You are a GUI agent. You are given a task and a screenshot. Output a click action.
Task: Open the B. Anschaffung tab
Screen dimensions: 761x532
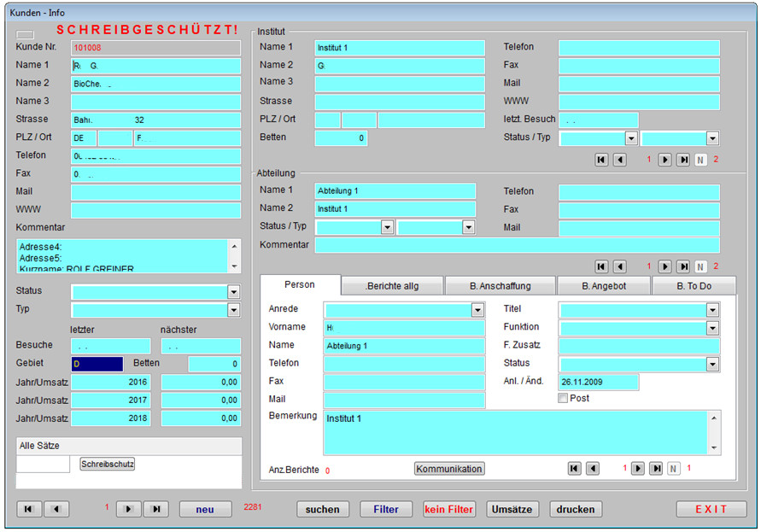[501, 286]
